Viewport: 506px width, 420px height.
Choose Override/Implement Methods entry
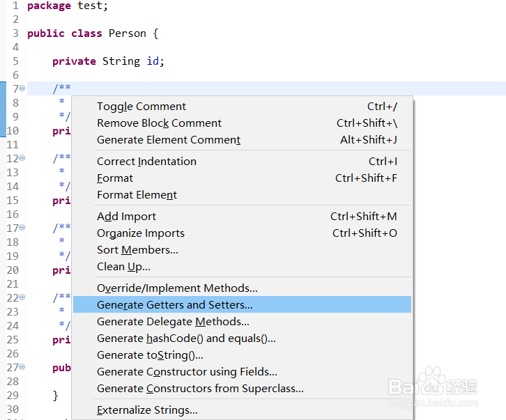(242, 288)
